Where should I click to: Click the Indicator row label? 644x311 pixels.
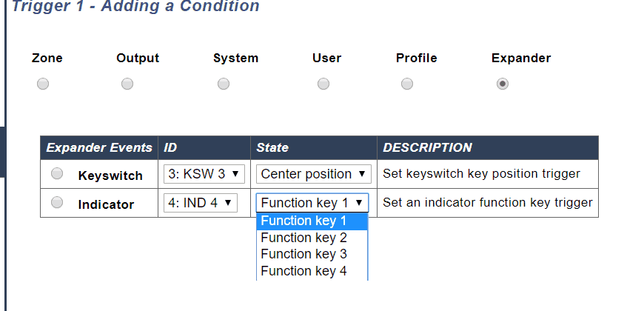click(x=106, y=204)
